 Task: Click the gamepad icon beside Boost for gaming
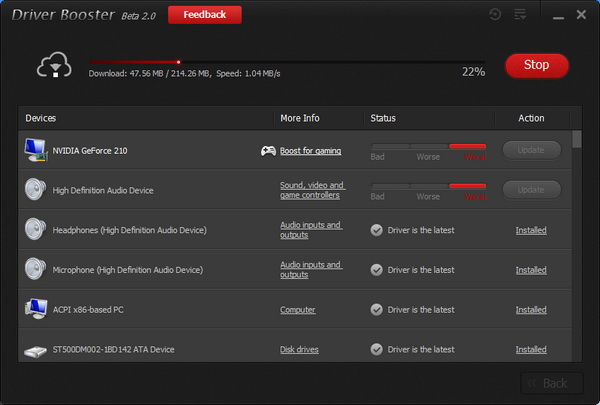tap(268, 151)
